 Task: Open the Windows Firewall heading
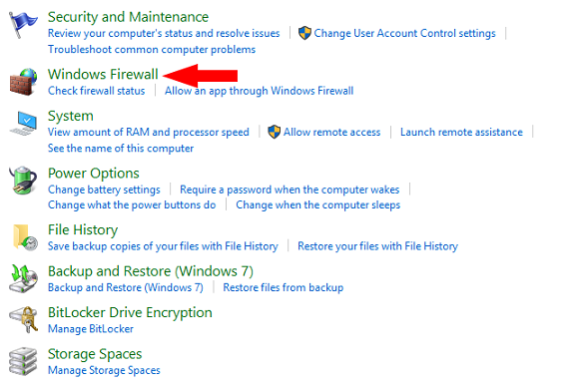click(103, 74)
